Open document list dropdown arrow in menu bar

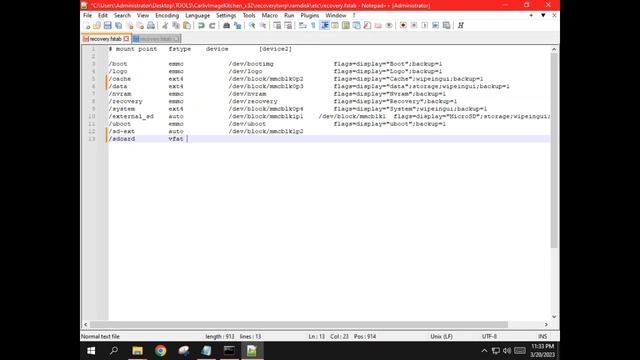tap(543, 16)
